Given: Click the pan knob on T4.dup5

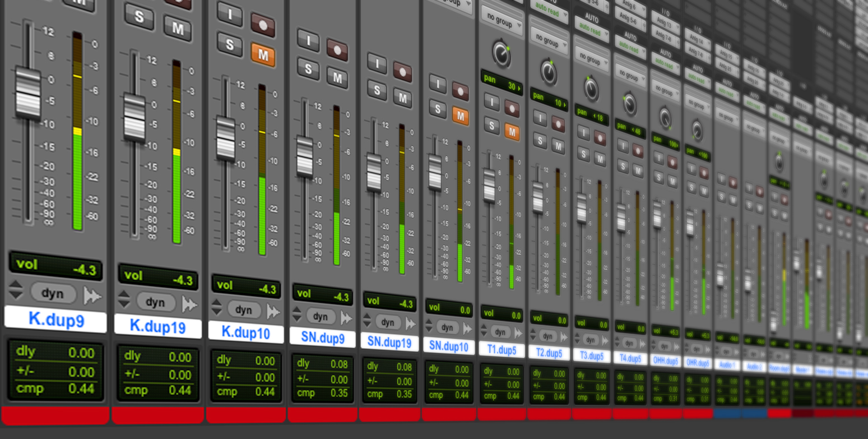Looking at the screenshot, I should coord(630,104).
